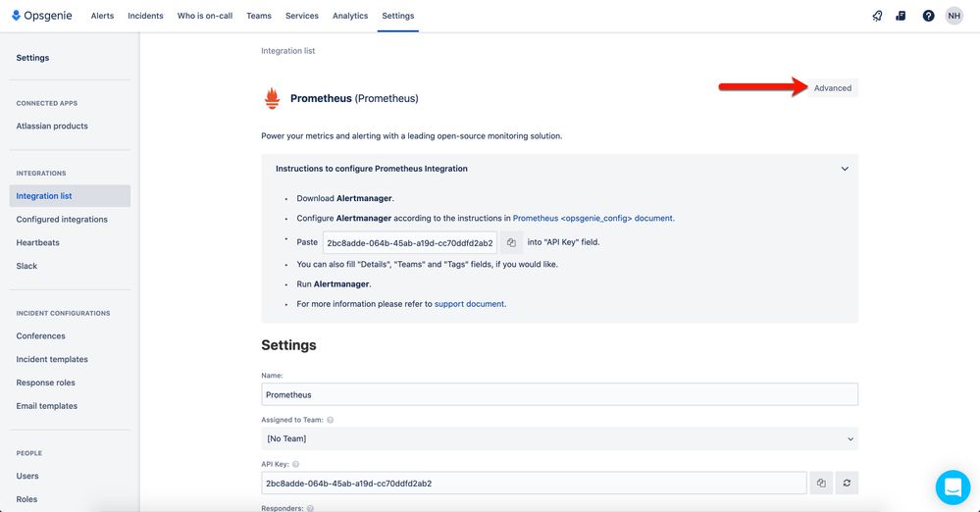980x512 pixels.
Task: Show Responders help tooltip
Action: (310, 508)
